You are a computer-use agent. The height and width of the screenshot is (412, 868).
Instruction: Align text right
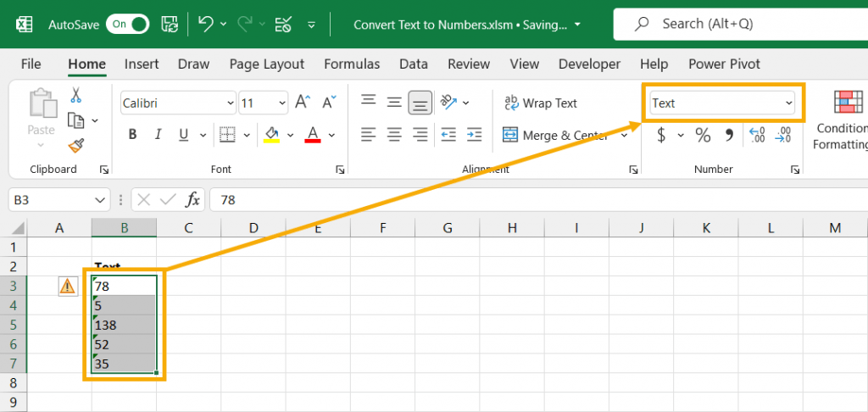click(x=420, y=135)
